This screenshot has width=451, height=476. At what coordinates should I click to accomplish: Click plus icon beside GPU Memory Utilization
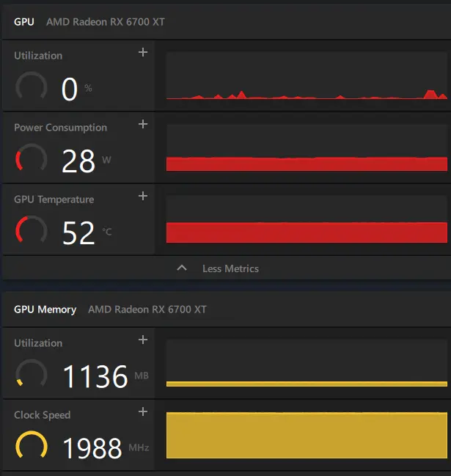[143, 340]
